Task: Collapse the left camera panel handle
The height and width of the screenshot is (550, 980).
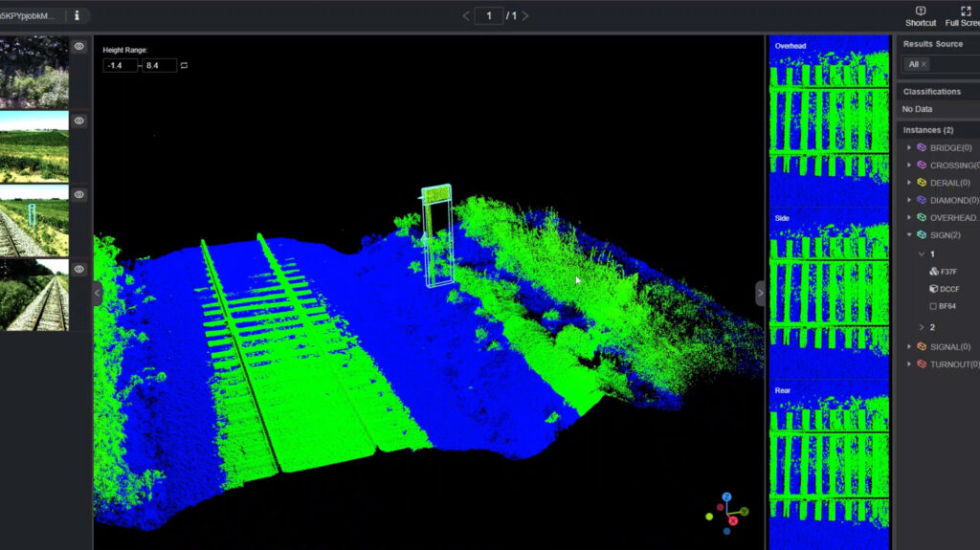Action: coord(98,294)
